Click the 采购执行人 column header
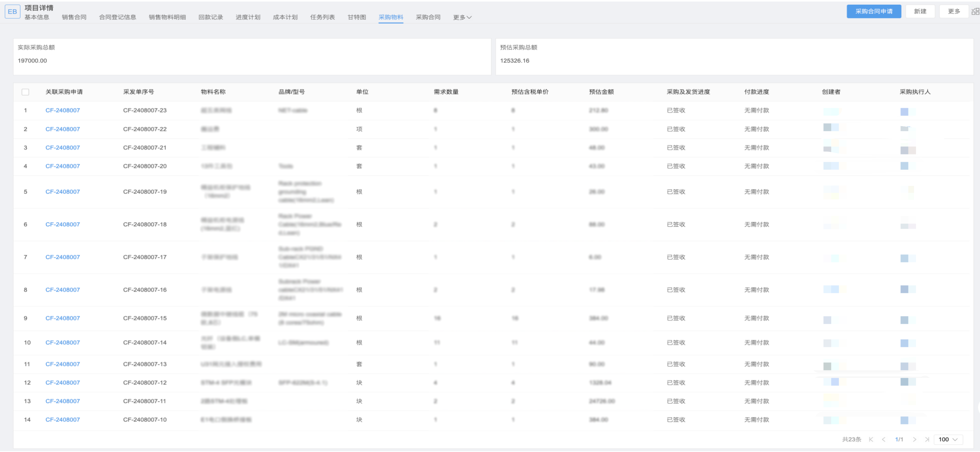The image size is (980, 452). tap(915, 92)
